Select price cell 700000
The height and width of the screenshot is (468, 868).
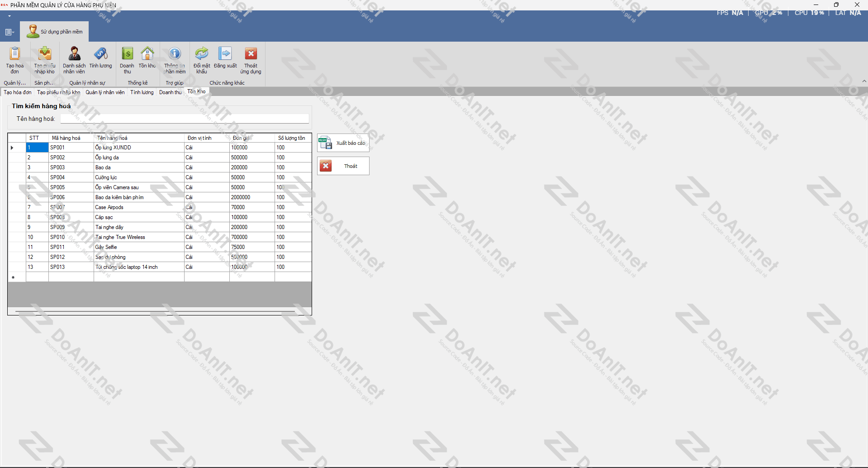coord(252,237)
